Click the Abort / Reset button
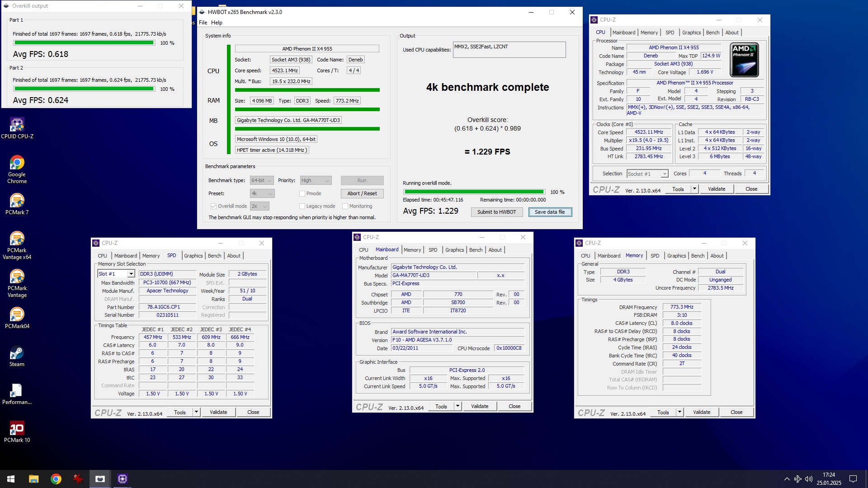The width and height of the screenshot is (868, 488). pyautogui.click(x=362, y=193)
